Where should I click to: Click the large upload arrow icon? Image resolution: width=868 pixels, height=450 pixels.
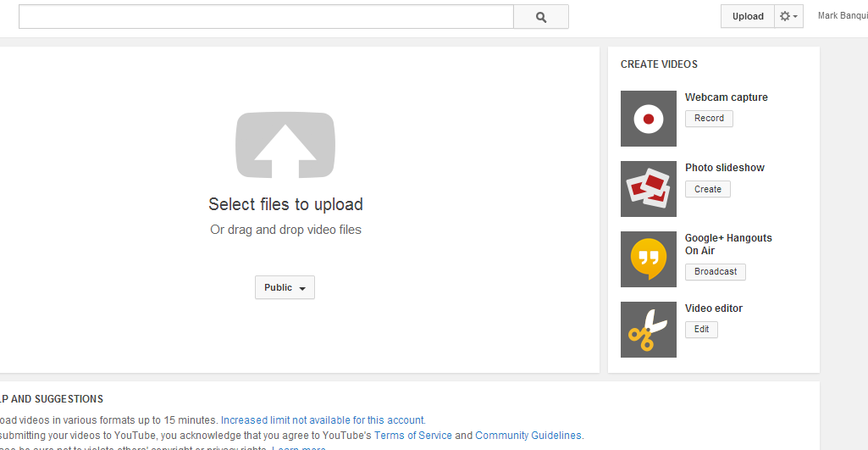[x=285, y=145]
